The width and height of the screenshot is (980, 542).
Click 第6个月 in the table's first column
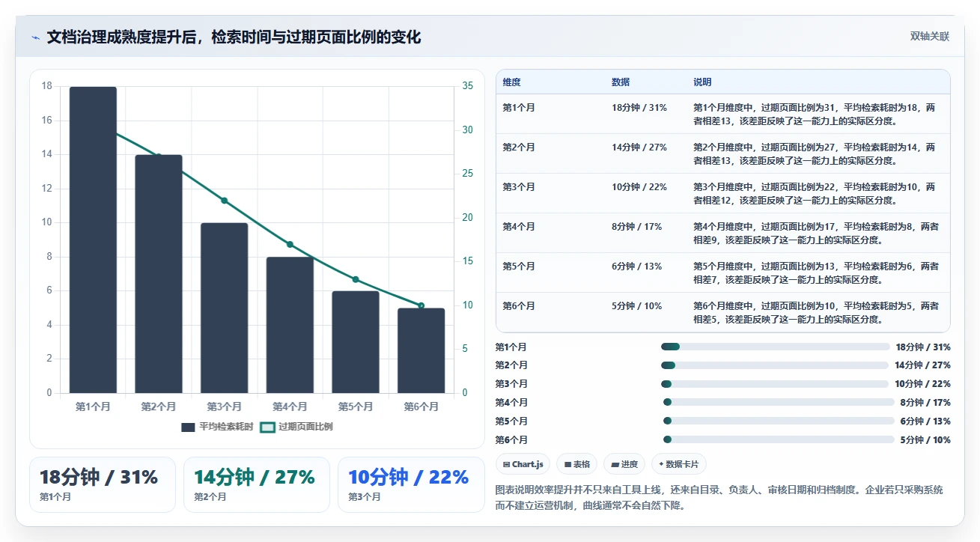519,306
